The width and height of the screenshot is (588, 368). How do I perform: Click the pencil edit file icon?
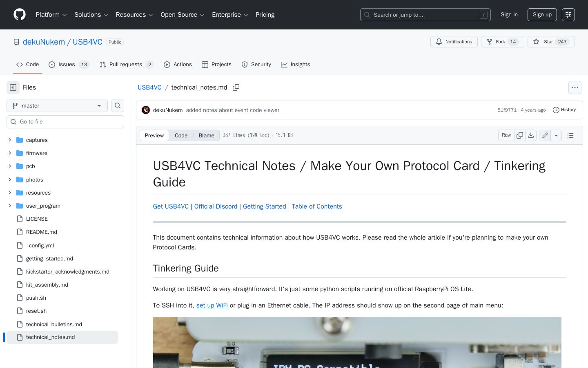(545, 135)
